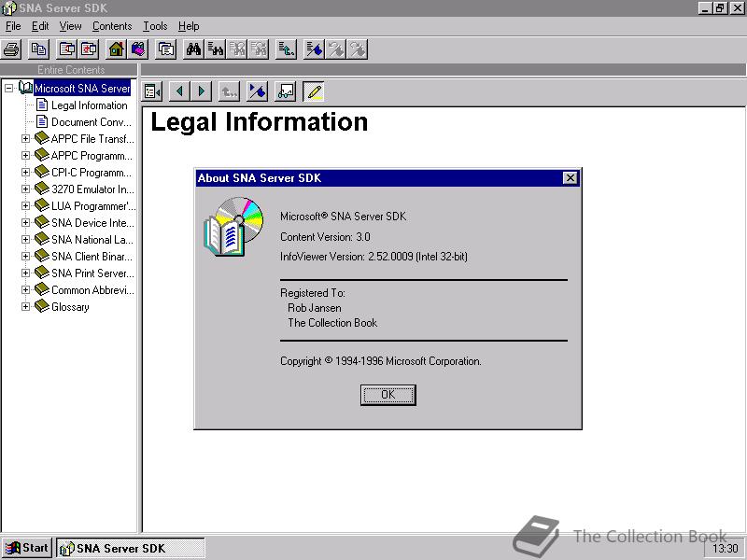Click the registered name 'Rob Jansen'
This screenshot has width=747, height=560.
[315, 308]
